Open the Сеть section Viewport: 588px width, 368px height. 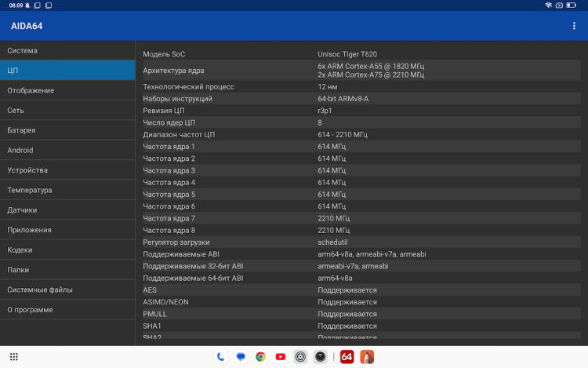tap(67, 110)
